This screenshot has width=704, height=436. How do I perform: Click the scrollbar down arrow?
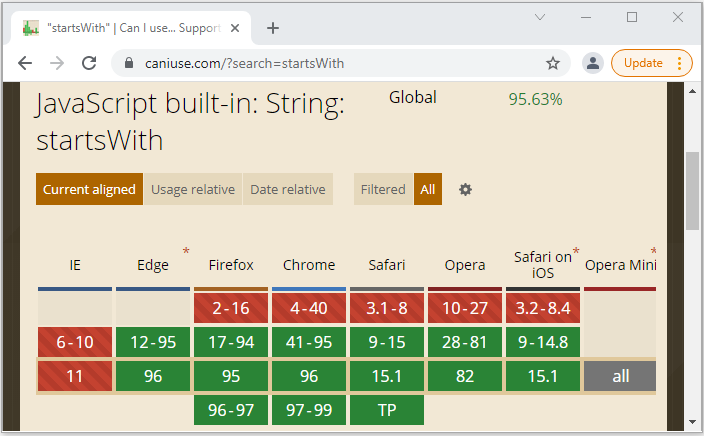692,422
